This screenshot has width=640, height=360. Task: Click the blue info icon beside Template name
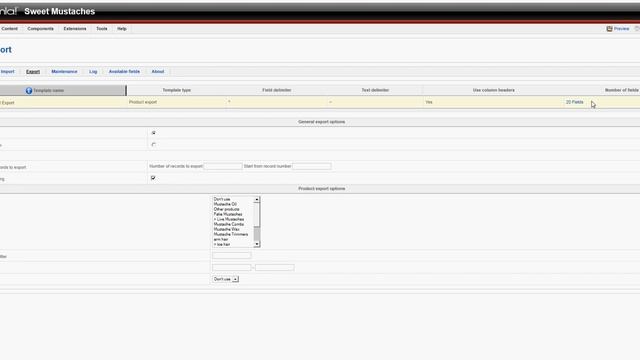pos(29,90)
